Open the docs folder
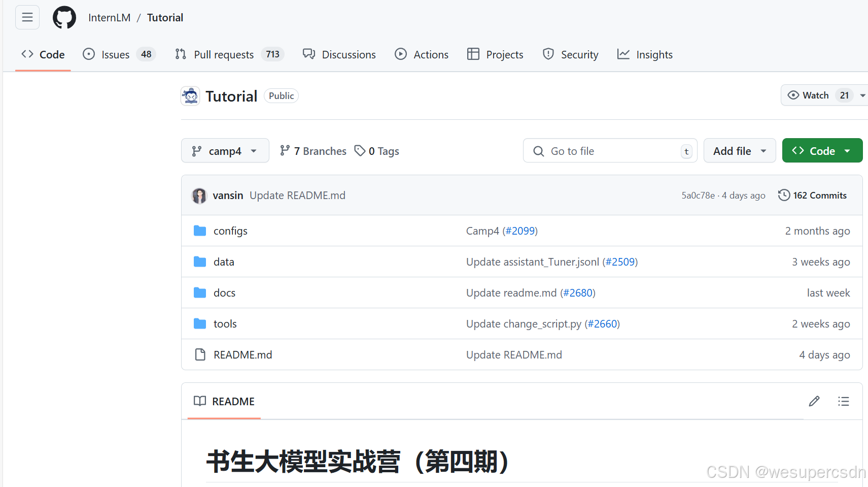The width and height of the screenshot is (868, 487). click(x=224, y=293)
